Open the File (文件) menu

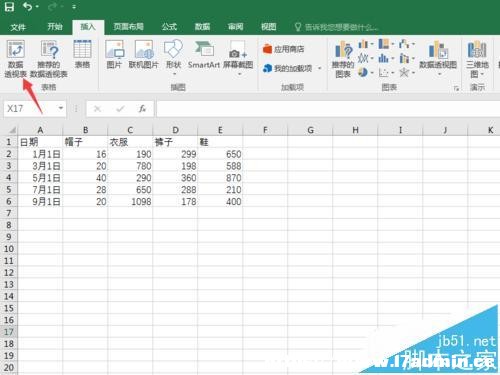click(x=18, y=27)
